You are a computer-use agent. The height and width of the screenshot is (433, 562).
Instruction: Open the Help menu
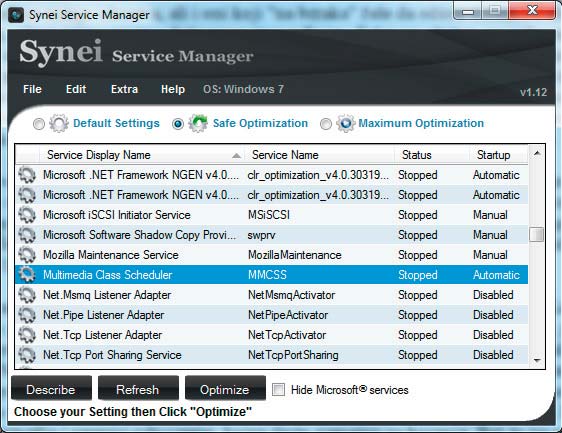pyautogui.click(x=173, y=89)
